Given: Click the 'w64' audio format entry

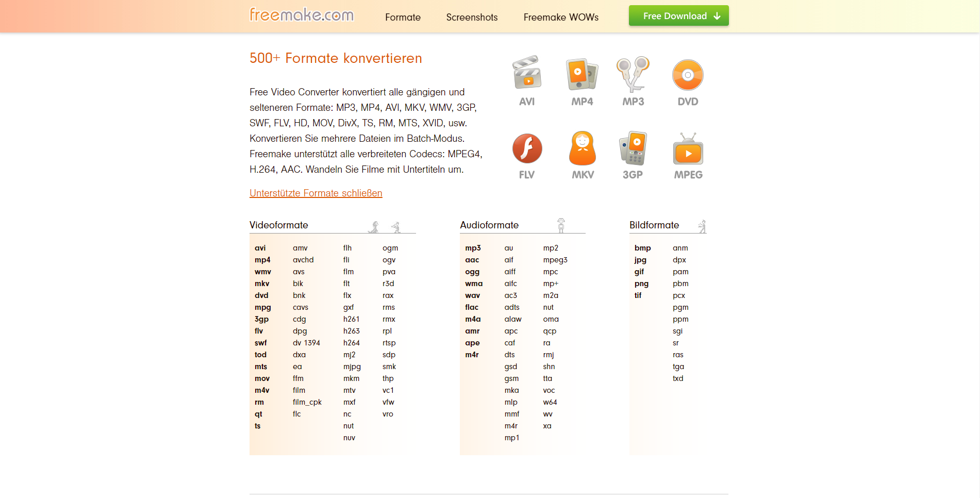Looking at the screenshot, I should click(550, 402).
